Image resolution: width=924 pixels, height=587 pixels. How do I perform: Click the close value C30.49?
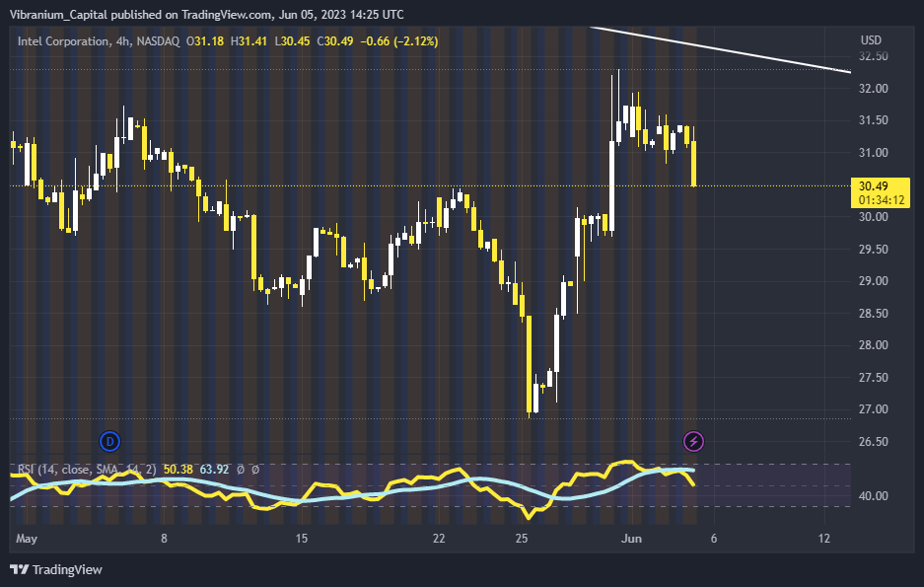(x=334, y=41)
